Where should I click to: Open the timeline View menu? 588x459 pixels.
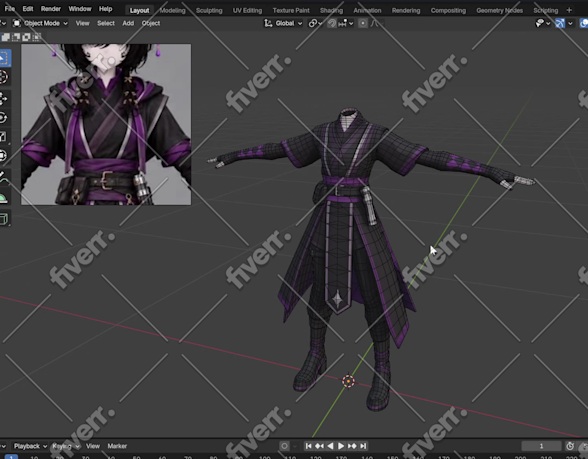pyautogui.click(x=93, y=446)
